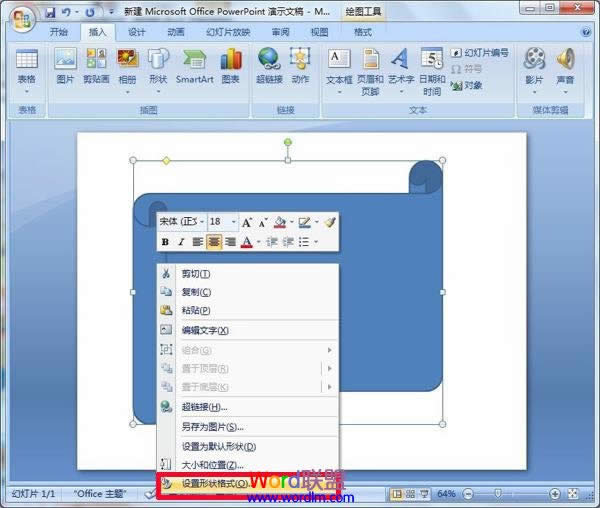The image size is (600, 508).
Task: Select 编辑文字 (Edit Text) menu item
Action: (248, 331)
